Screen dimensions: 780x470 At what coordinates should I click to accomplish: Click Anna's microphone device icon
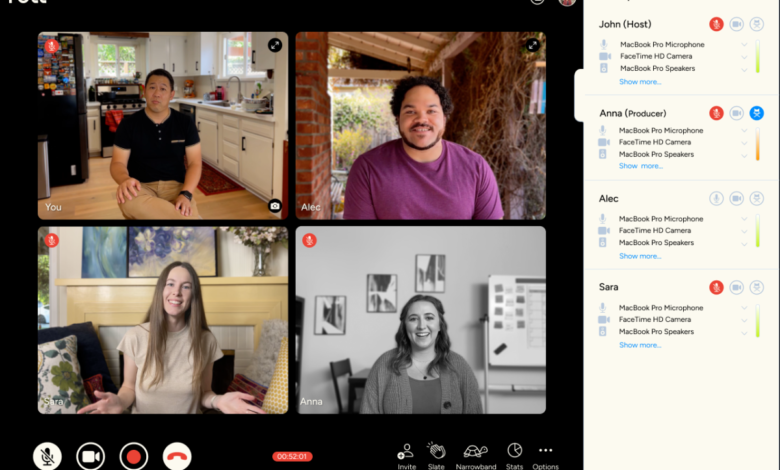pos(602,130)
